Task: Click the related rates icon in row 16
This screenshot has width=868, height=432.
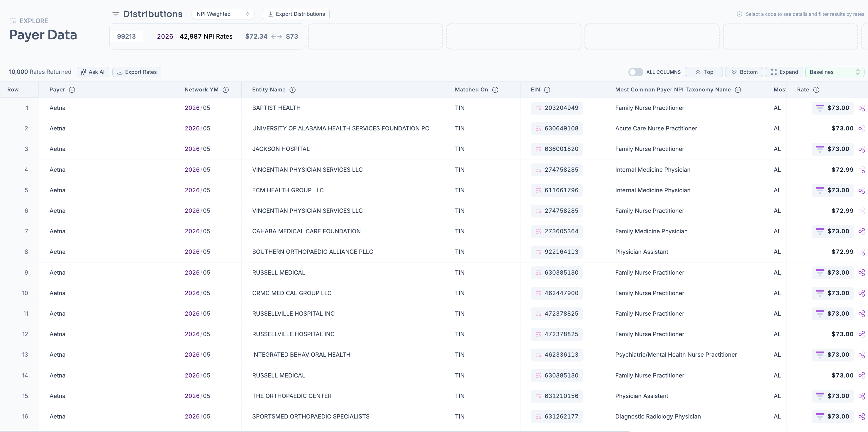Action: click(862, 417)
